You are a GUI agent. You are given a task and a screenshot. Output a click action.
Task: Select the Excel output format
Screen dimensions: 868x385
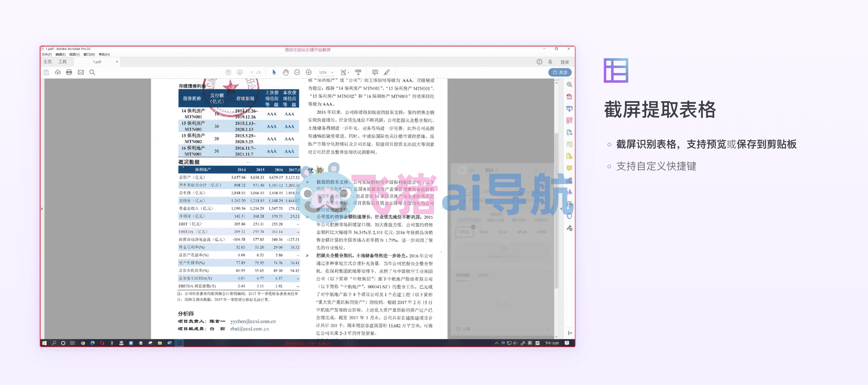click(x=503, y=232)
